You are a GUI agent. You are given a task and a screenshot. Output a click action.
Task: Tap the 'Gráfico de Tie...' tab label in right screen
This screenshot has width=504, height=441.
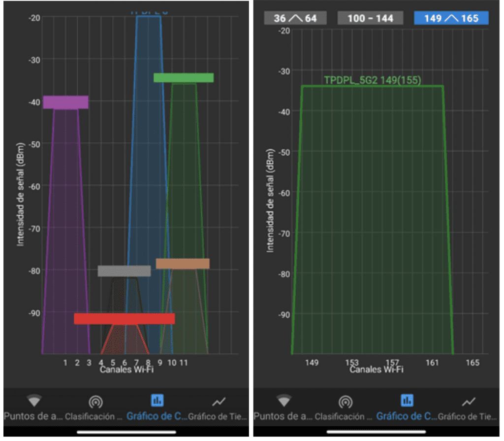[468, 416]
